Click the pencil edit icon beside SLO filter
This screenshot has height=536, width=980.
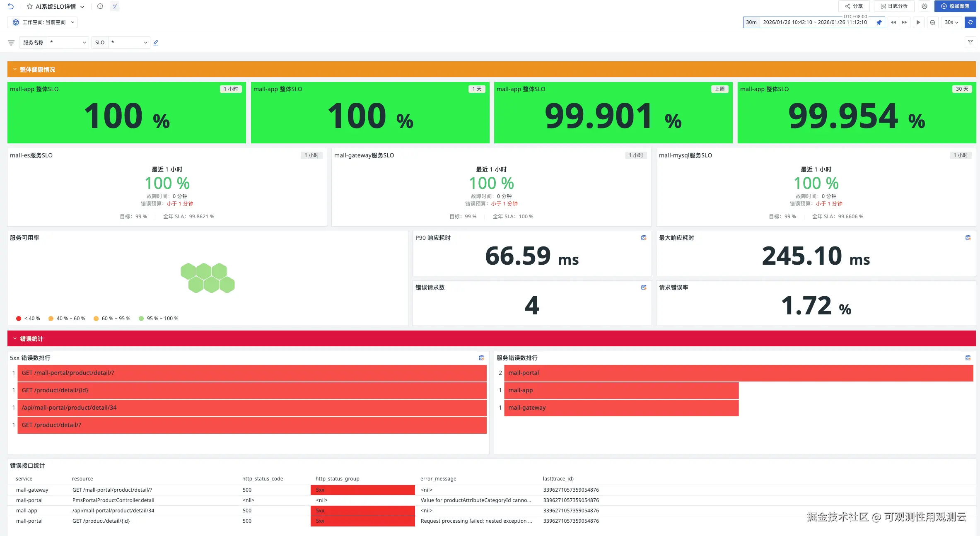click(x=156, y=43)
